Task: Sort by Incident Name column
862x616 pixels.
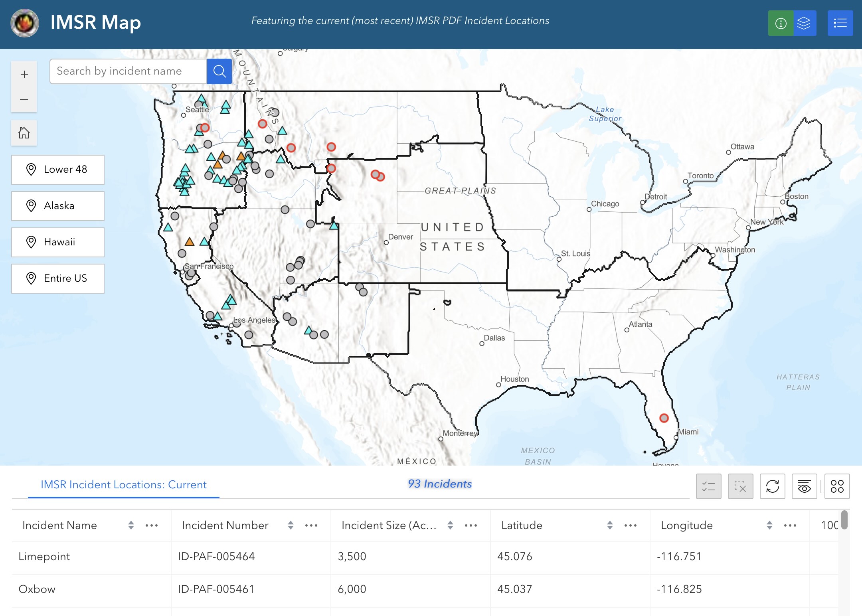Action: (131, 525)
